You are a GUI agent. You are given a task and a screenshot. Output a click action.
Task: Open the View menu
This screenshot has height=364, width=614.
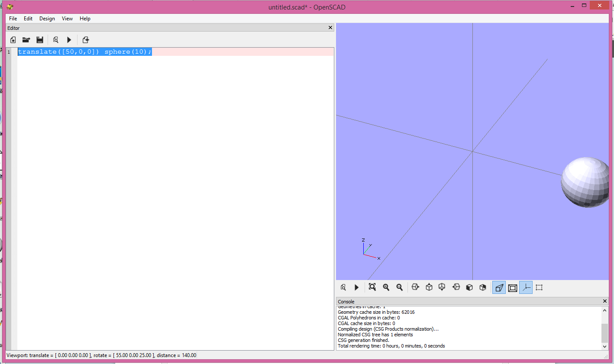tap(67, 19)
